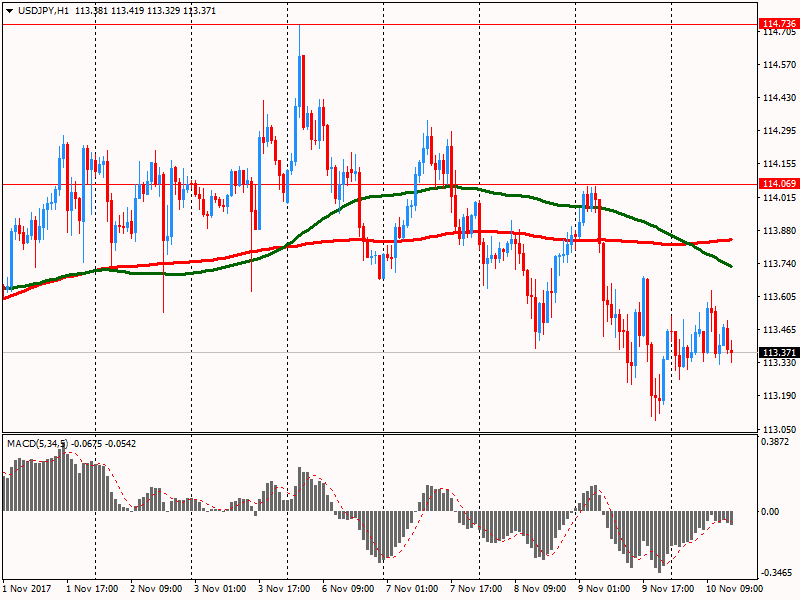This screenshot has width=800, height=600.
Task: Click the 114.430 price scale value
Action: coord(779,97)
